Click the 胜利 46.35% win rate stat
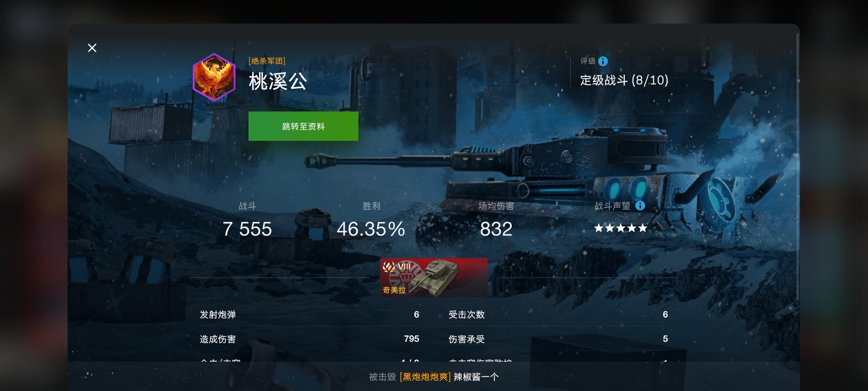868x391 pixels. coord(371,220)
